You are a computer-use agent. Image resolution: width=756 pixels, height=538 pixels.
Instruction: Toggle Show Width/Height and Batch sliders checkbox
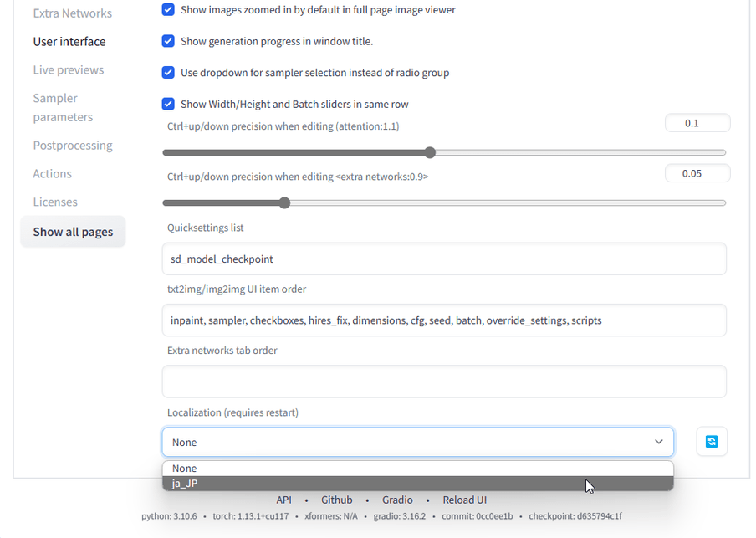pos(168,104)
